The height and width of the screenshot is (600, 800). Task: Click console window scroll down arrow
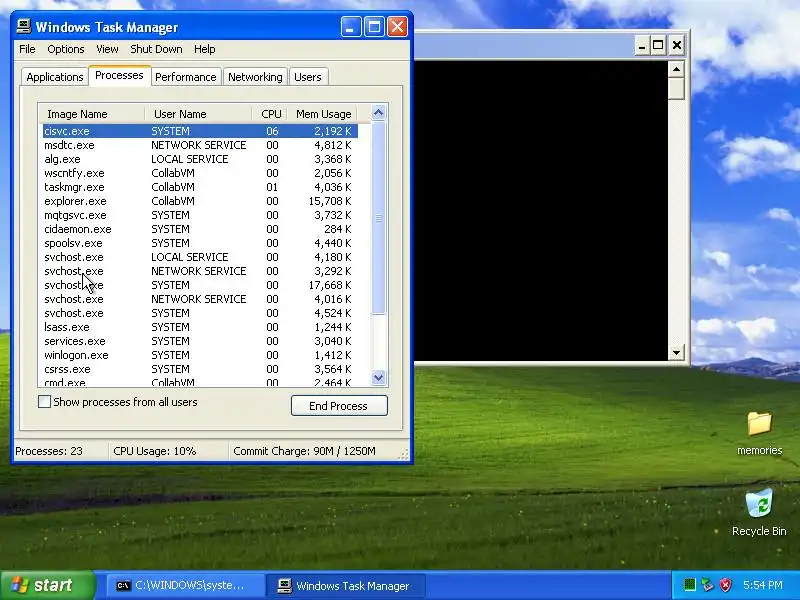(x=677, y=352)
